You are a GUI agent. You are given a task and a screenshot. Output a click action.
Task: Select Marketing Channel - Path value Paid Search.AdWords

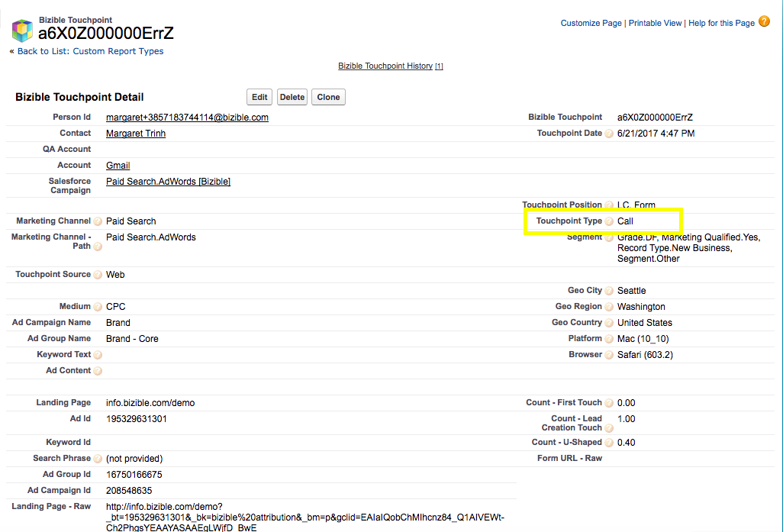click(x=151, y=237)
